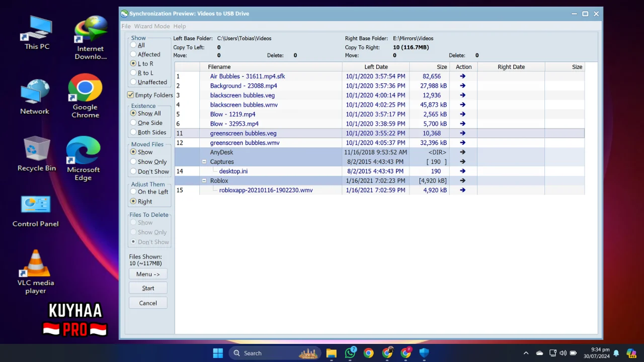Select Adjust Them On the Left
644x362 pixels.
coord(133,192)
